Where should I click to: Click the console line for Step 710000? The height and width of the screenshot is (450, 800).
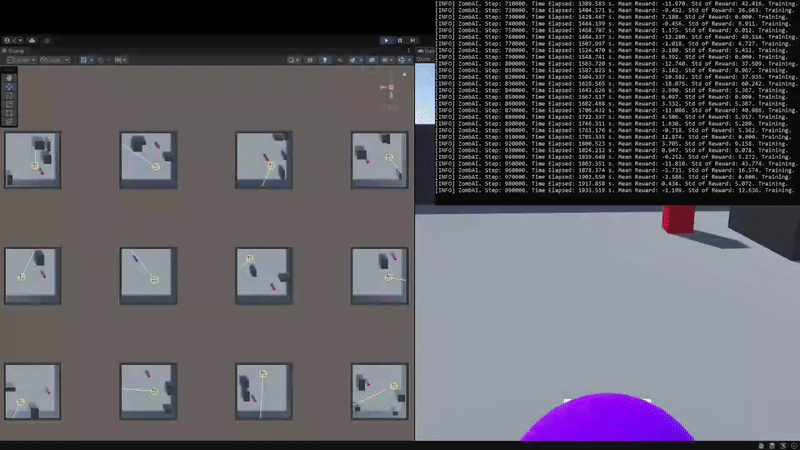point(615,4)
